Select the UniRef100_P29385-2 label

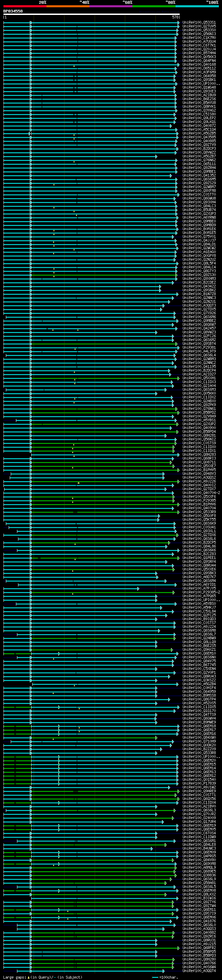pos(201,592)
